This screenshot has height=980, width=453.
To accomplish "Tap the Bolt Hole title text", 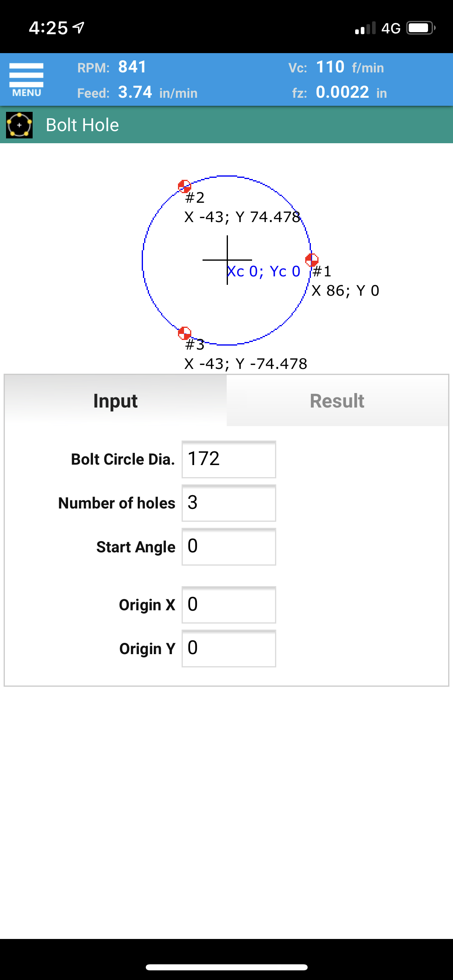I will pos(82,125).
